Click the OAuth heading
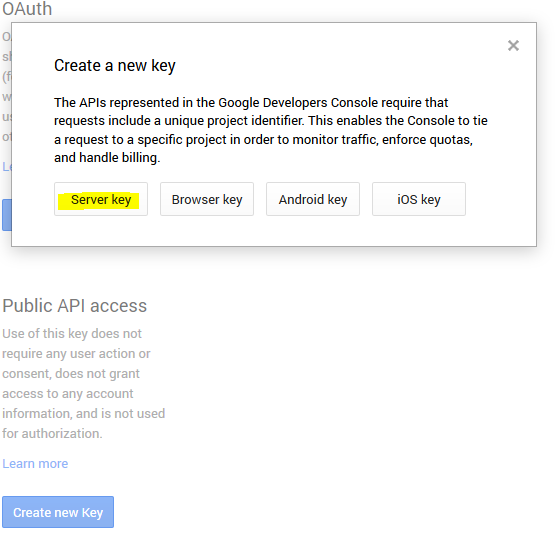 click(x=27, y=9)
